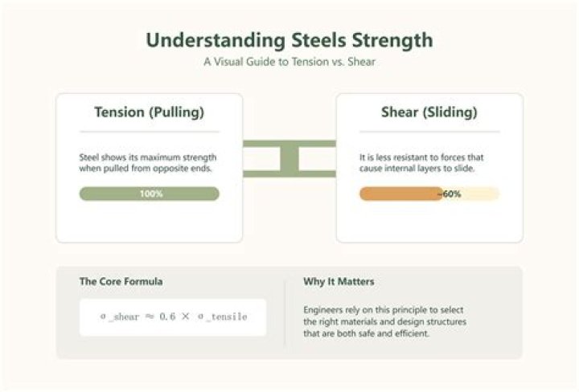Click the divider line under Shear heading

pos(429,131)
